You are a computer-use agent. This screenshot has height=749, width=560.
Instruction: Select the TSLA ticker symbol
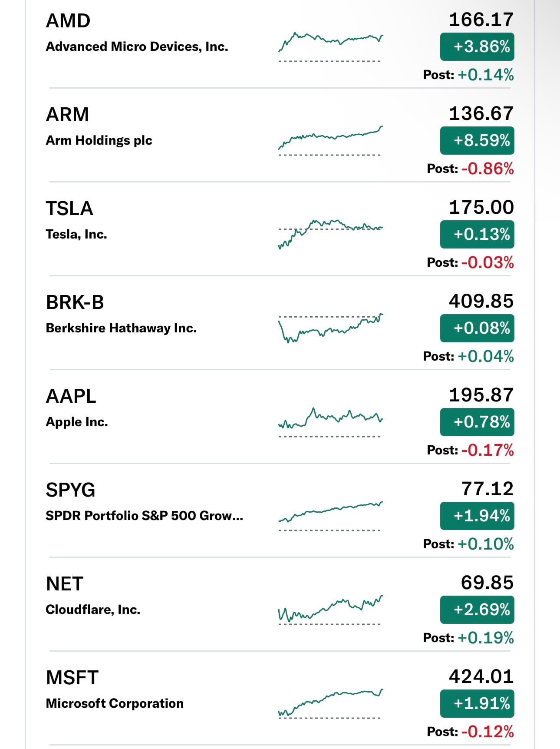(x=69, y=209)
